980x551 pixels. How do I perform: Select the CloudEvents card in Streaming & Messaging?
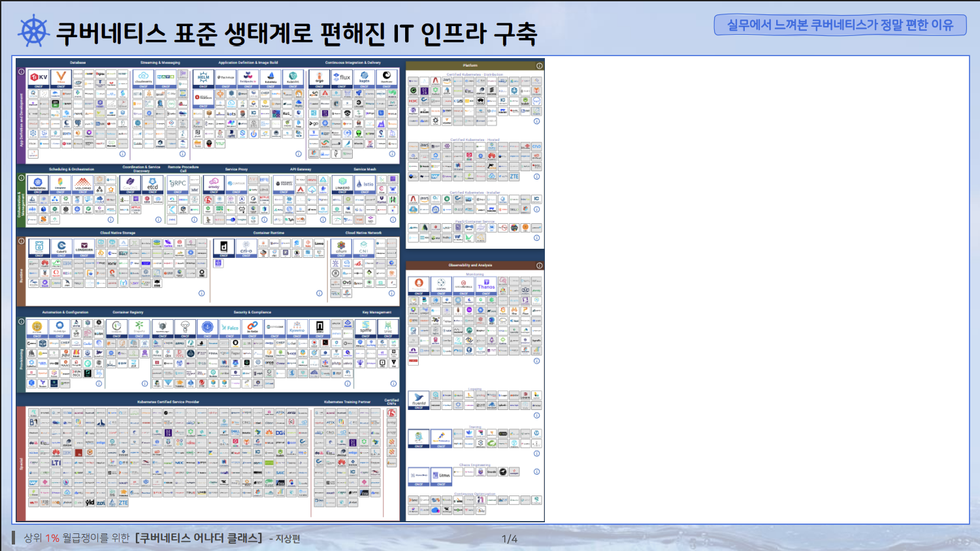pos(143,78)
